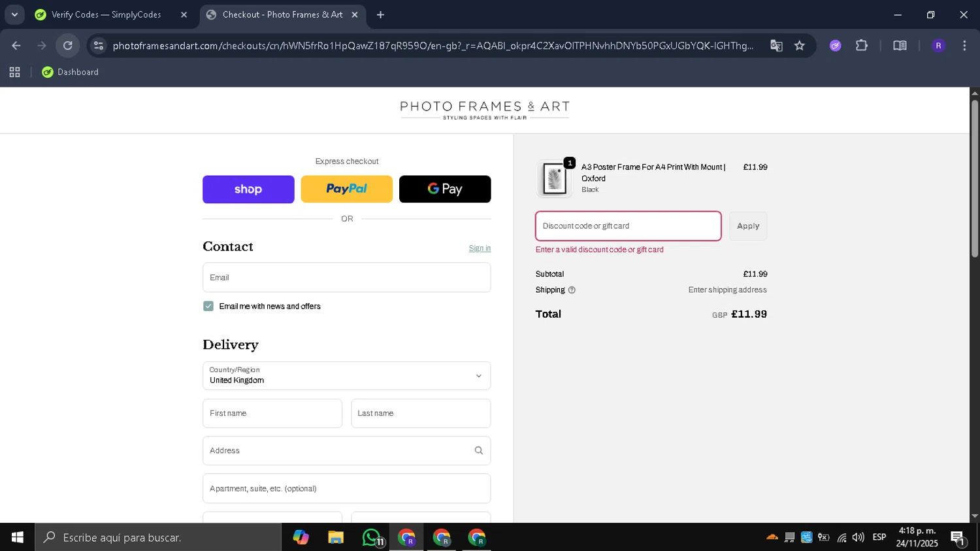Reload the checkout page
The image size is (980, 551).
68,46
